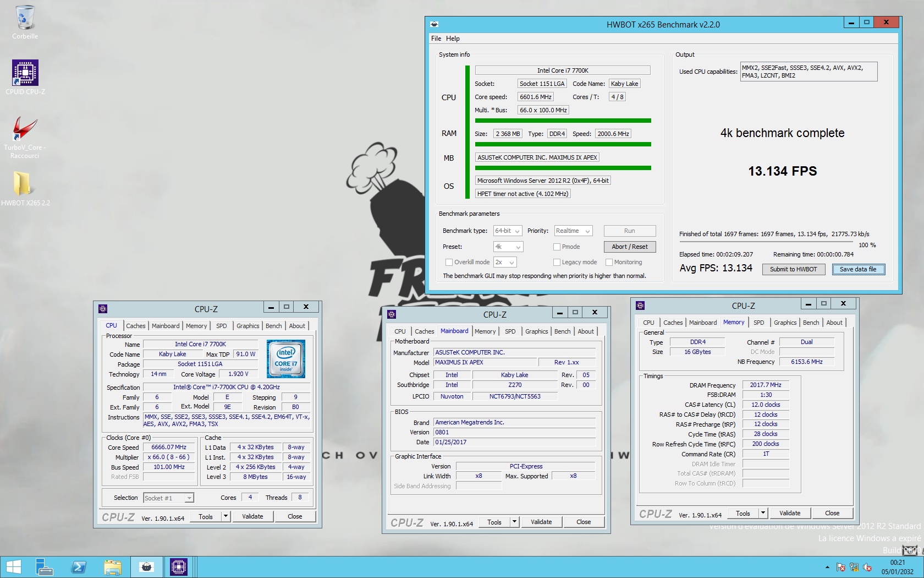Expand Tools arrow in Memory CPU-Z window
The height and width of the screenshot is (578, 924).
coord(763,513)
